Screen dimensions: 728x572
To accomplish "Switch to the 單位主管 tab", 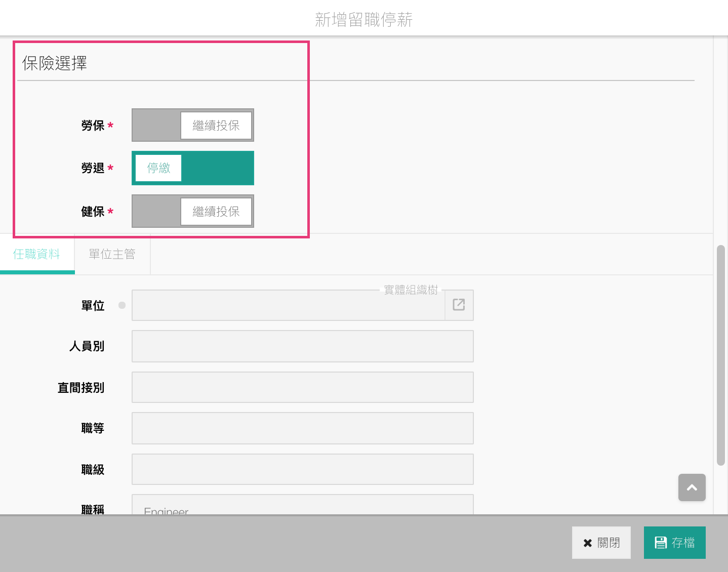I will coord(112,254).
